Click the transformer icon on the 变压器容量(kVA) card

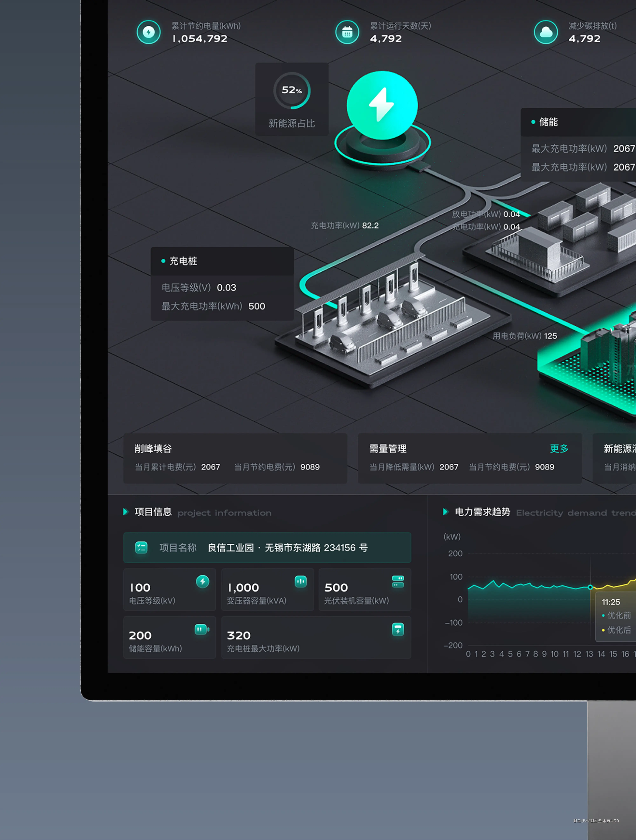pos(301,581)
